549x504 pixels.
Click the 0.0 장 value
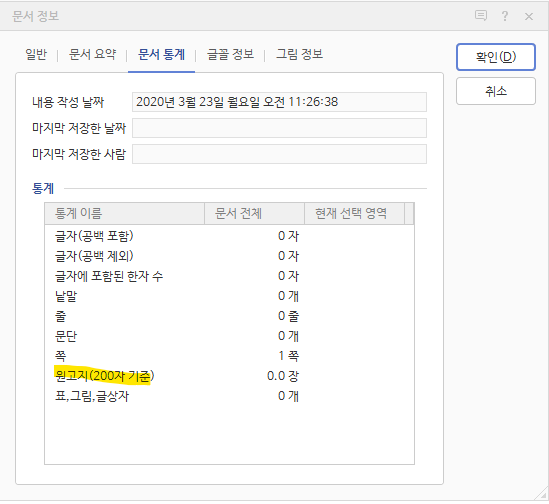point(283,376)
